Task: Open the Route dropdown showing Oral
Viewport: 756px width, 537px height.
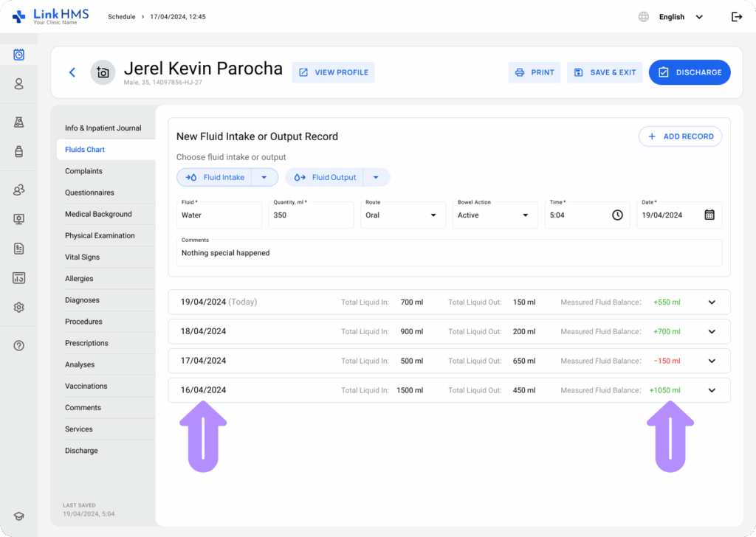Action: pos(401,215)
